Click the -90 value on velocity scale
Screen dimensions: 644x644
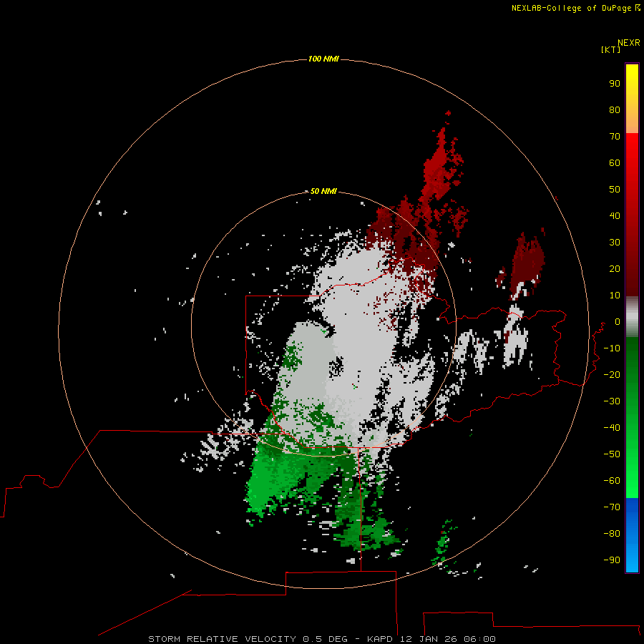[612, 560]
